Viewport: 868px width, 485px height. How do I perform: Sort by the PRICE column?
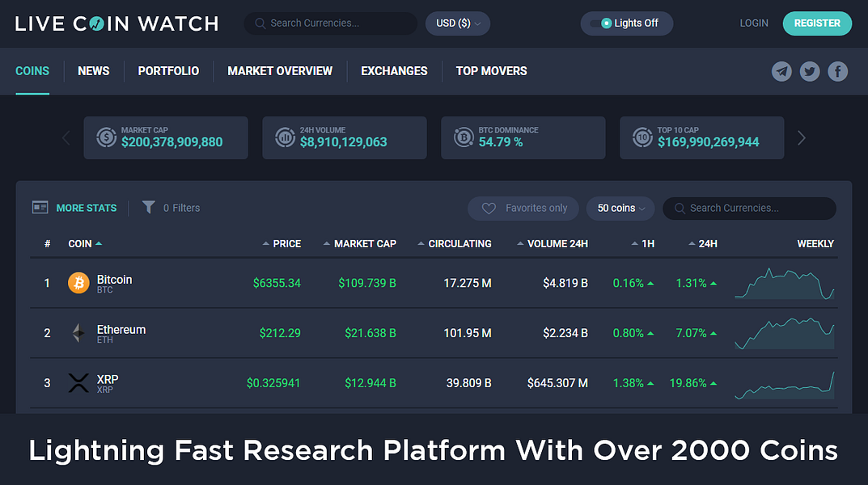coord(282,244)
